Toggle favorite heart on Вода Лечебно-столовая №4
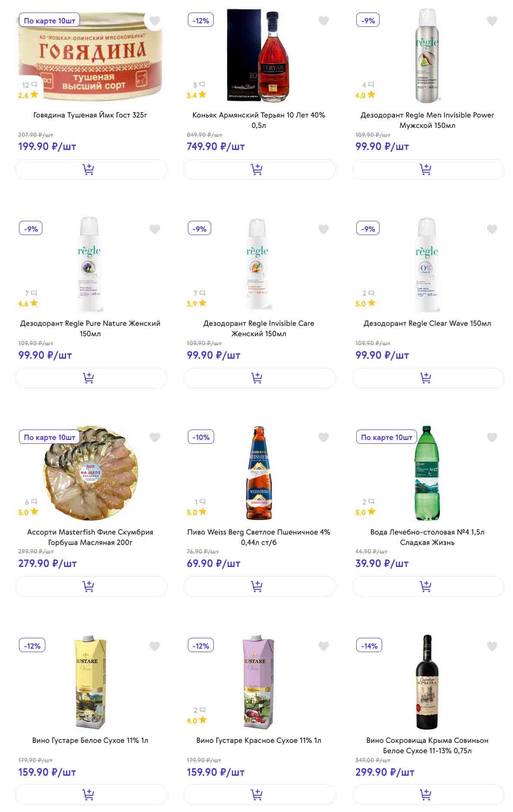Viewport: 513px width, 812px height. pos(492,438)
